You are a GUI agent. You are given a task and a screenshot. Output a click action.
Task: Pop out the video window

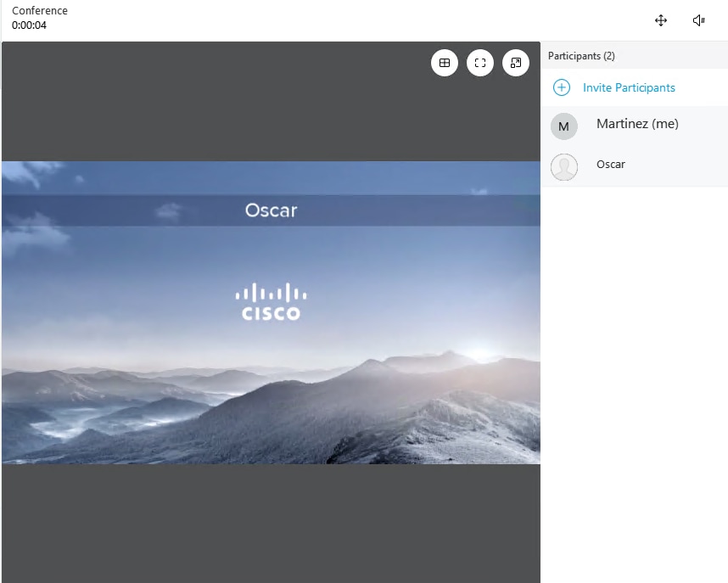tap(516, 63)
